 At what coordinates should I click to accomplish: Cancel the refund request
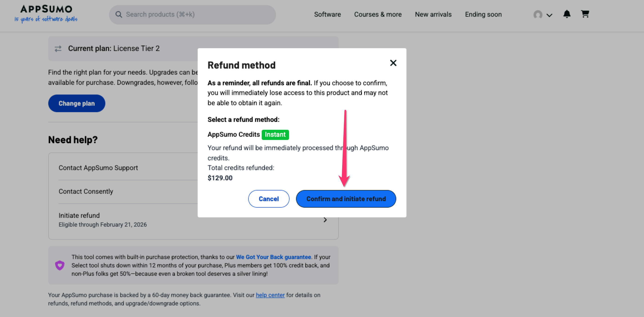(268, 199)
